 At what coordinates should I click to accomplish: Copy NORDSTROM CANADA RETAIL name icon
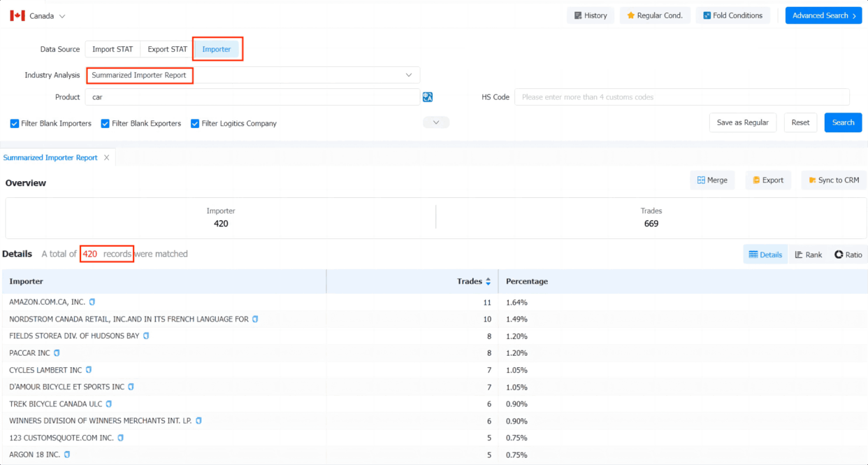[x=255, y=319]
